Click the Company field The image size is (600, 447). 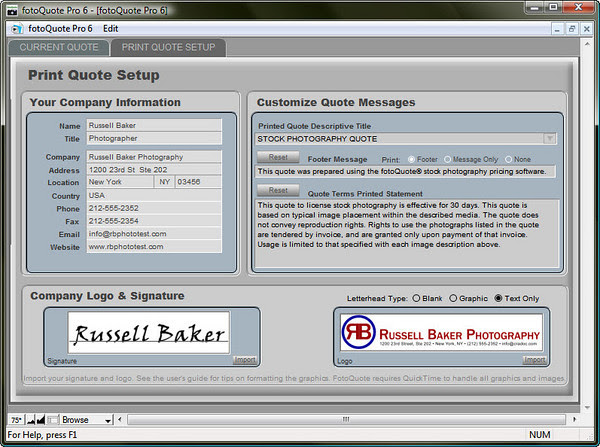154,157
